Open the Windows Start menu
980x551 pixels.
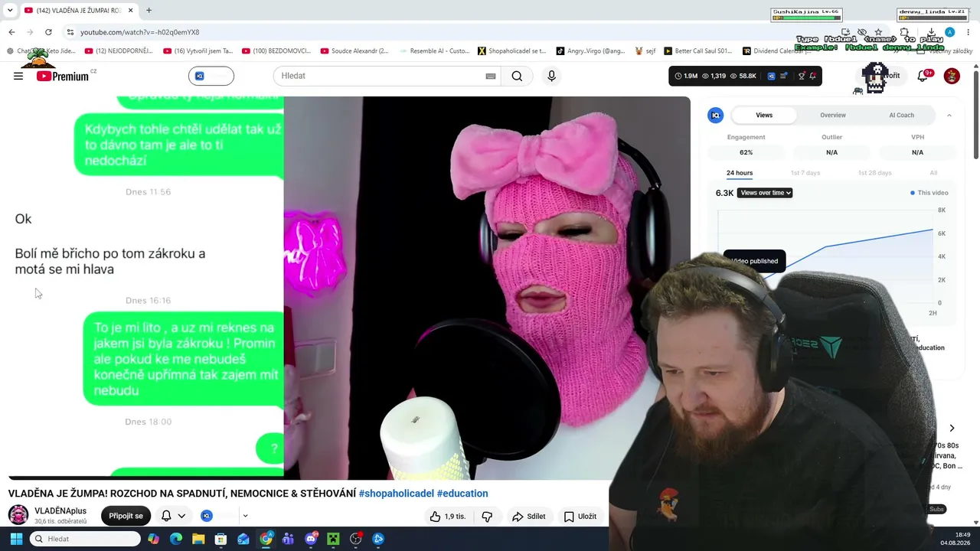[16, 539]
